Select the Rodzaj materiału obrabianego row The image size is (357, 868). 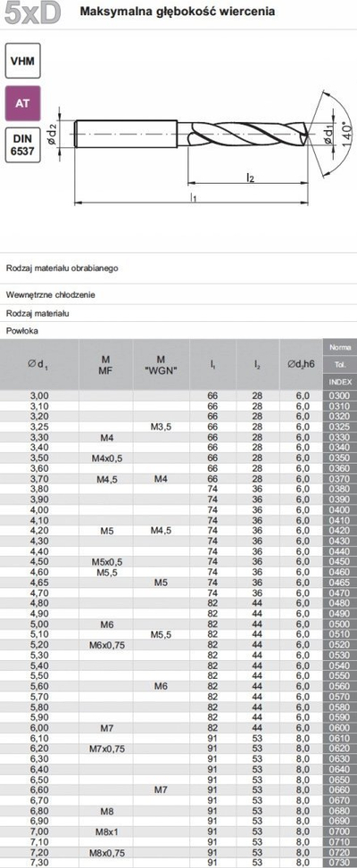178,269
